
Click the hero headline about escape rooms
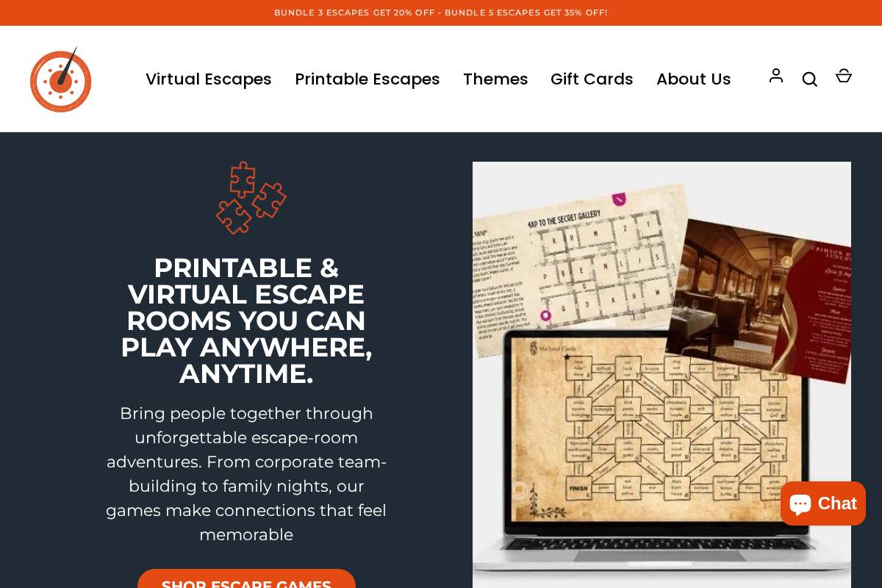[246, 320]
